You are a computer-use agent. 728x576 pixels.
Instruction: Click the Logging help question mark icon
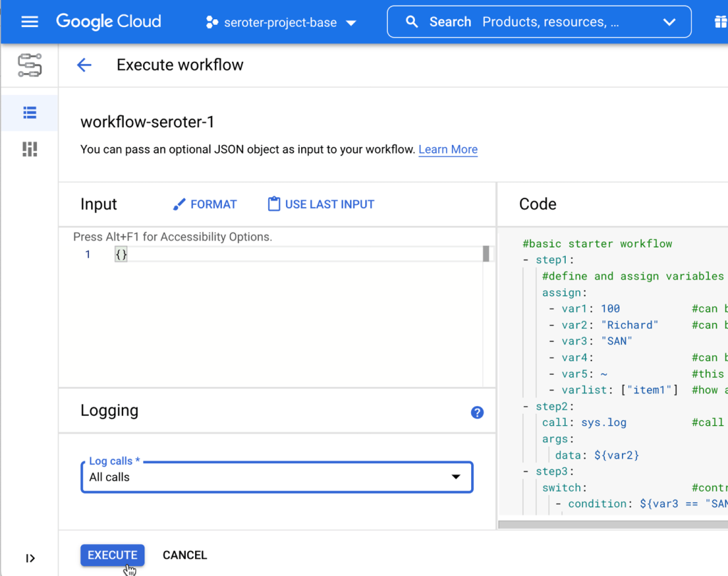pyautogui.click(x=477, y=412)
